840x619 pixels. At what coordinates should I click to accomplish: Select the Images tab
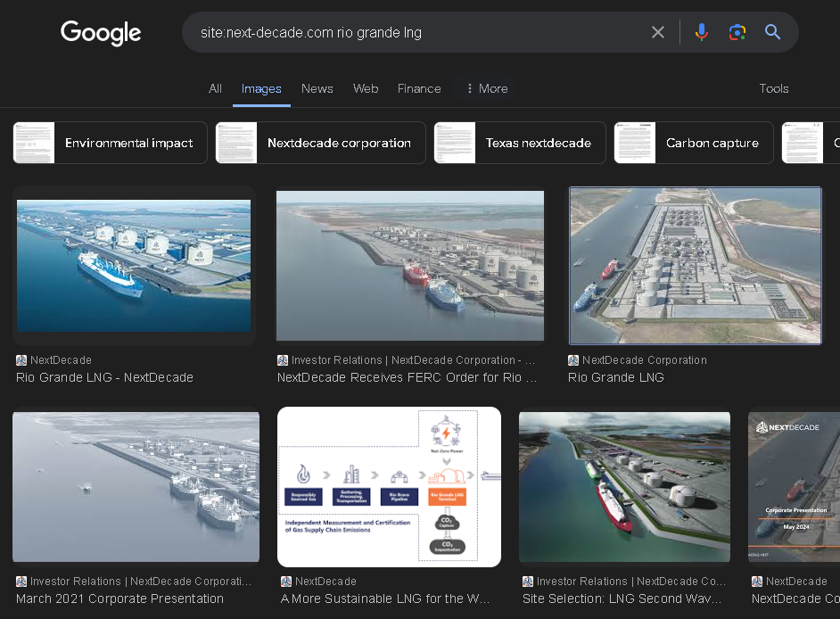point(261,89)
